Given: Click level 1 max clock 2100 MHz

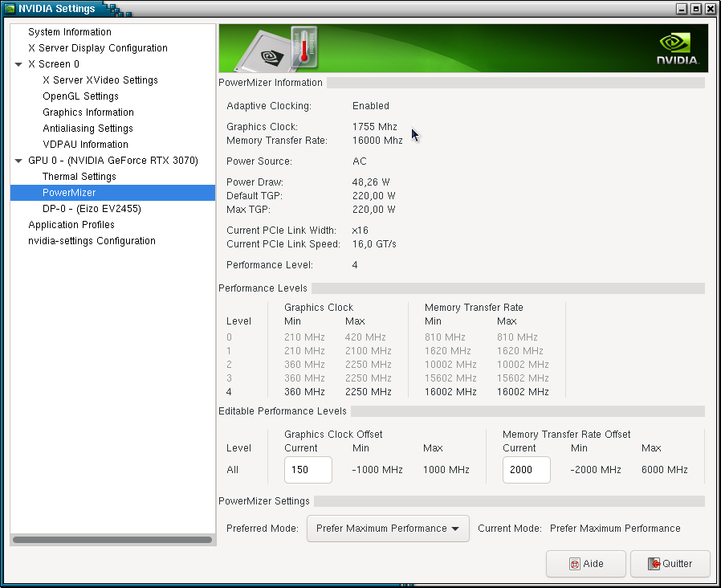Looking at the screenshot, I should (369, 351).
